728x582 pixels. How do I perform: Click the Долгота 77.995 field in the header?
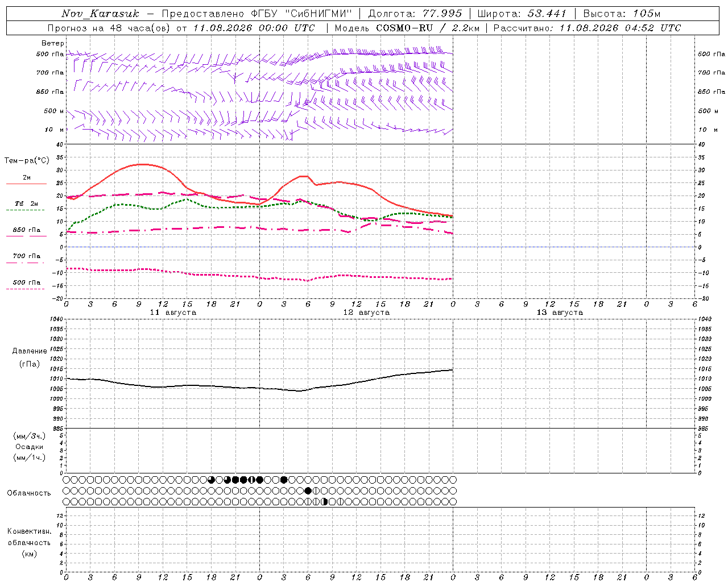[x=415, y=14]
